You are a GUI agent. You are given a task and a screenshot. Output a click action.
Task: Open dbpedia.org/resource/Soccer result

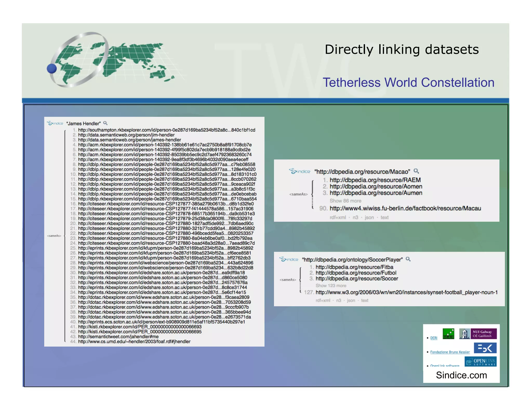coord(357,279)
